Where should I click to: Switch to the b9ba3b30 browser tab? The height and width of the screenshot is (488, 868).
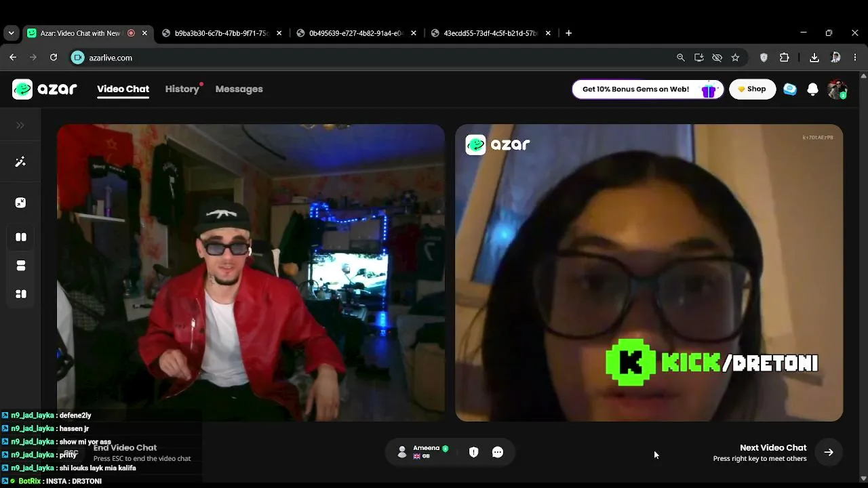[222, 33]
